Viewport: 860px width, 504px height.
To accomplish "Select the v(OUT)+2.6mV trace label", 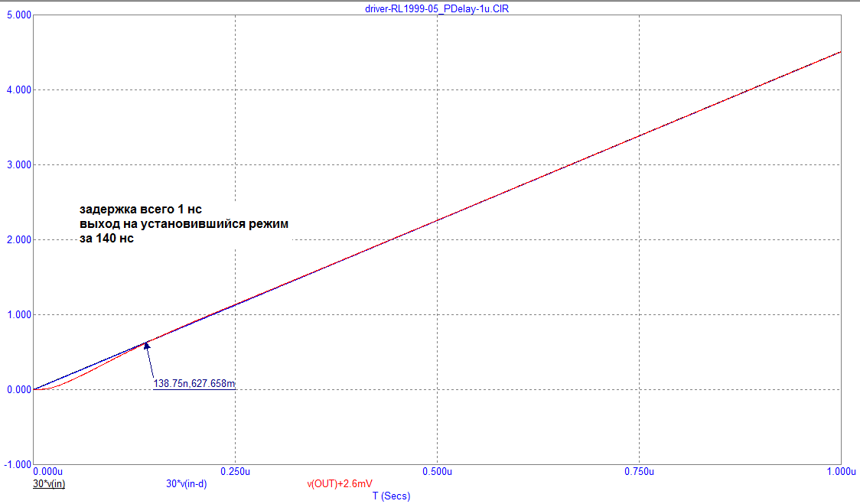I will click(x=340, y=483).
